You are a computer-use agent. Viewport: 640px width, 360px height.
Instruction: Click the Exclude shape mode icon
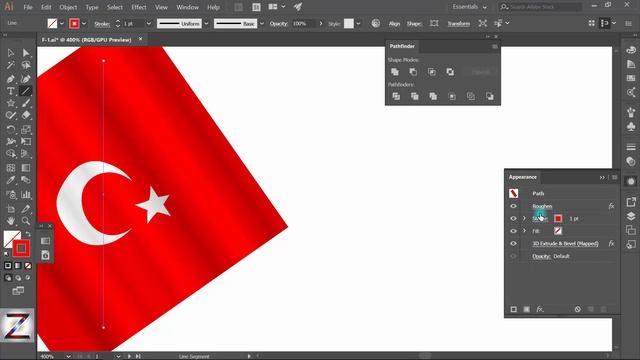pos(450,72)
